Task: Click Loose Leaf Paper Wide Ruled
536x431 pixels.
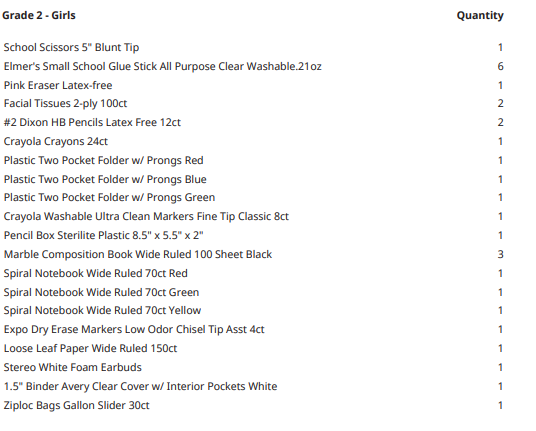Action: click(90, 348)
